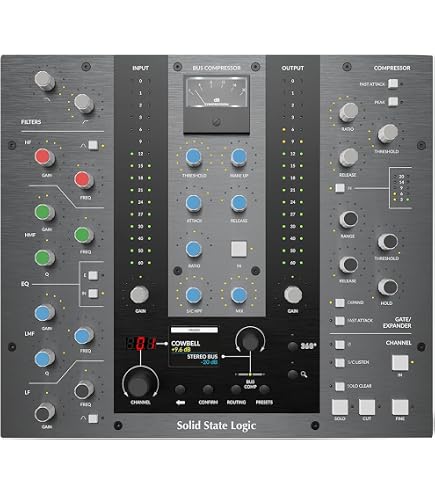Toggle the Bus Compressor IN button
435x495 pixels.
[x=239, y=249]
